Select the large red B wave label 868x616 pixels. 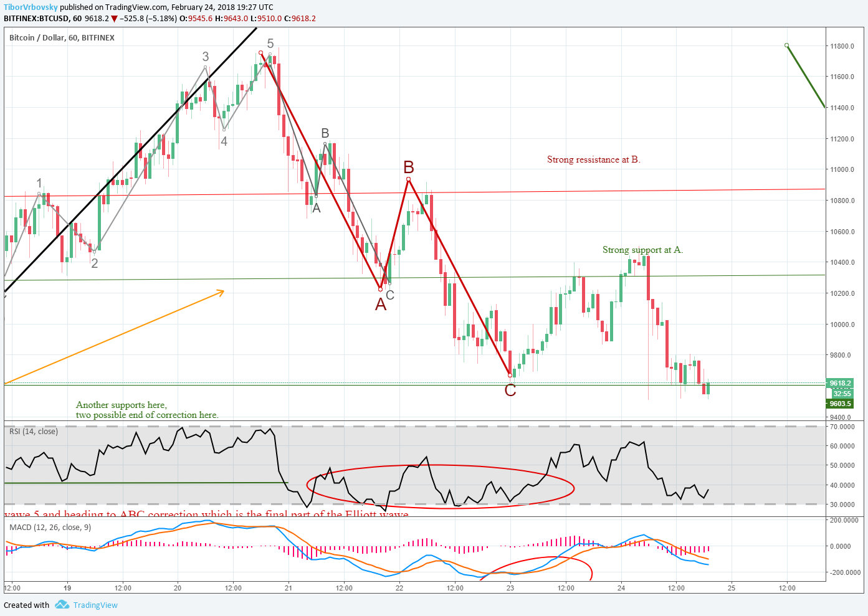(409, 167)
